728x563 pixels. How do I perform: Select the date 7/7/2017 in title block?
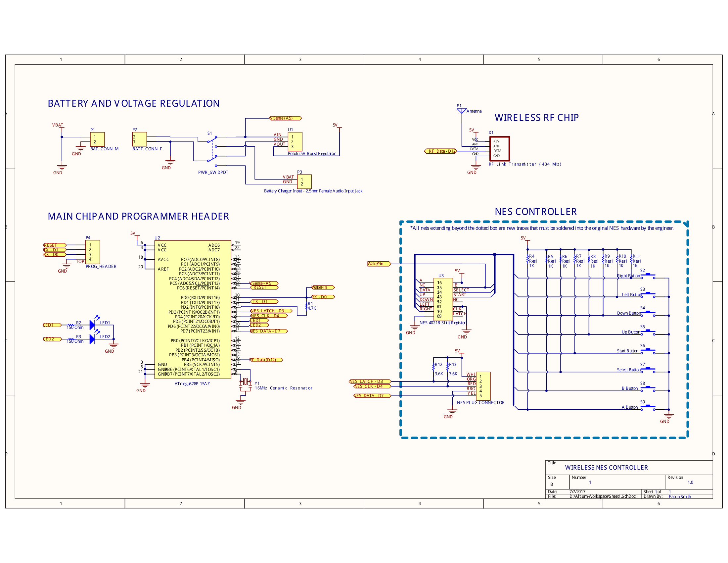(577, 491)
